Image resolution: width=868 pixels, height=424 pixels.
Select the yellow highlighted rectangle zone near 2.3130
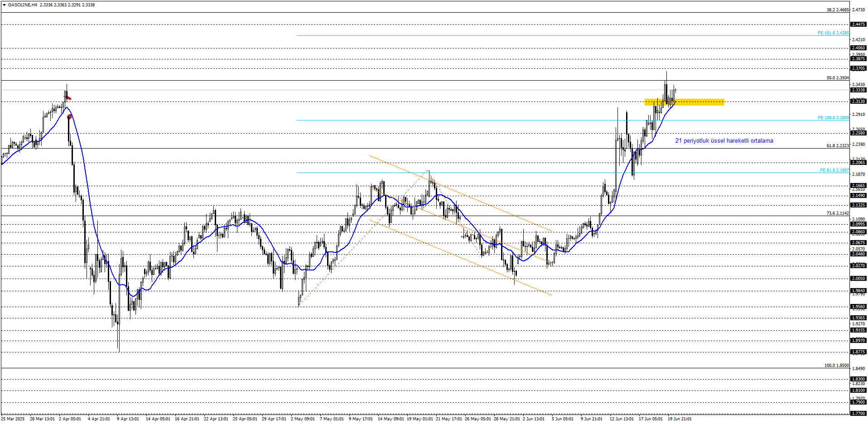(685, 102)
